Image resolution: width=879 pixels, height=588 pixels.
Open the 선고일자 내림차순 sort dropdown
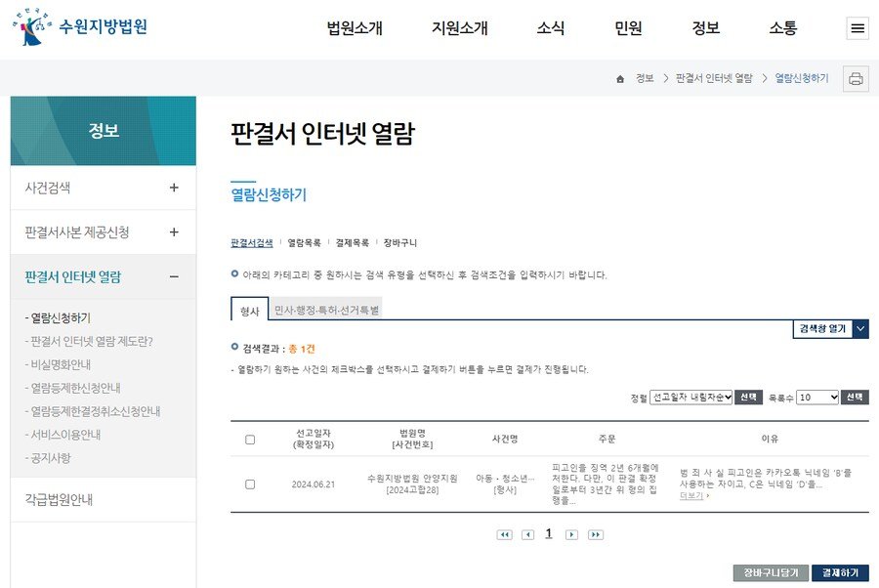[691, 398]
